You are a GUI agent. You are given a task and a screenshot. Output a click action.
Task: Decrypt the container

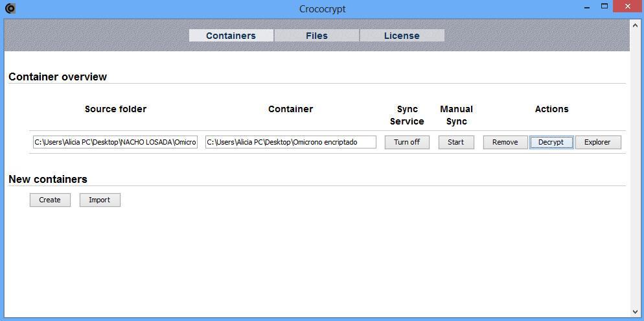point(551,142)
